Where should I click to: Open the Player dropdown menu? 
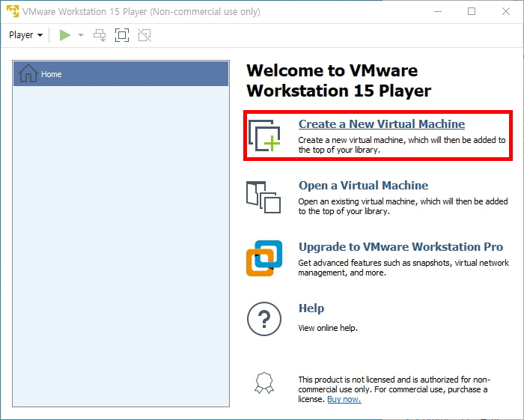pos(25,35)
